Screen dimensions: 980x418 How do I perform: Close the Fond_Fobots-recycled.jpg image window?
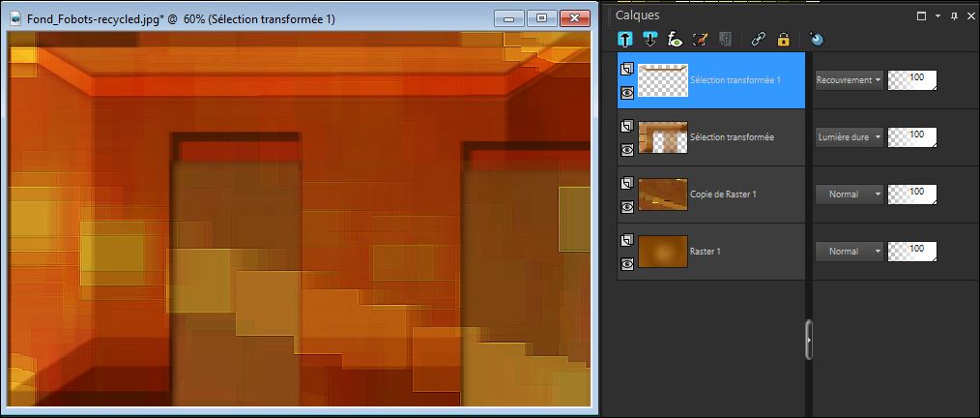click(x=574, y=18)
